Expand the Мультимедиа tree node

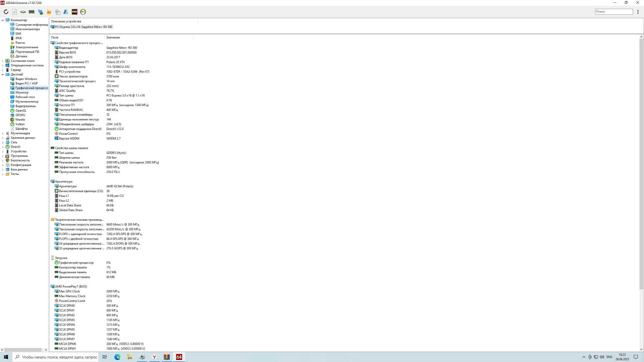[x=3, y=133]
